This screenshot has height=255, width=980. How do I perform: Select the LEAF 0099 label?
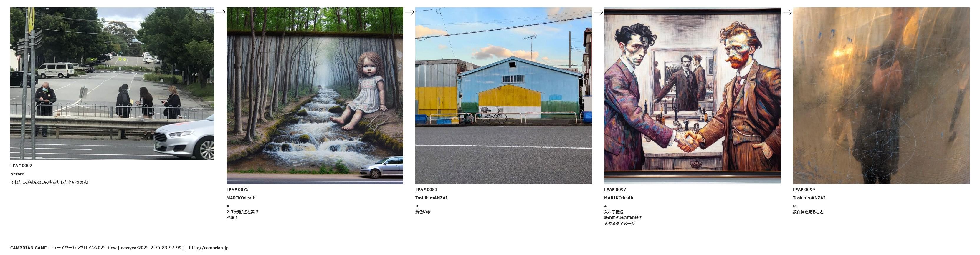804,190
